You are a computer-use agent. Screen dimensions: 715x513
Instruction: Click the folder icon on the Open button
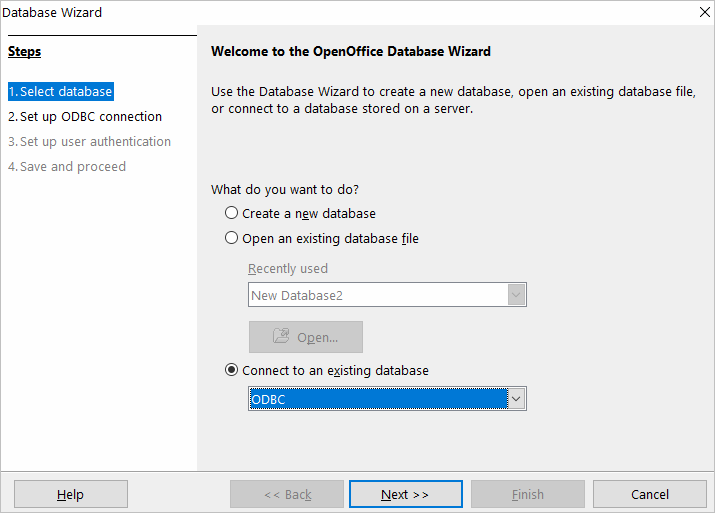point(281,337)
